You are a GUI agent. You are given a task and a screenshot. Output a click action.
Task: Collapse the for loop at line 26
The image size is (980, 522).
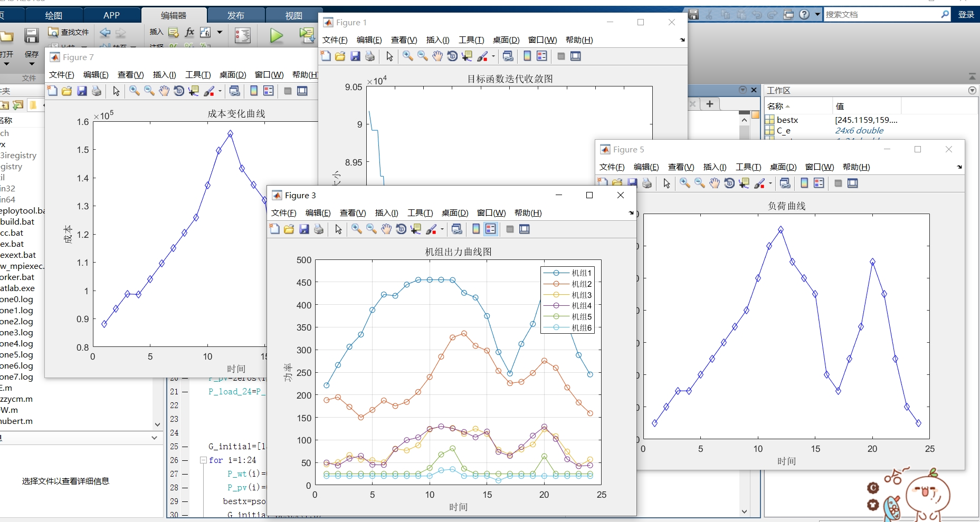pyautogui.click(x=203, y=460)
